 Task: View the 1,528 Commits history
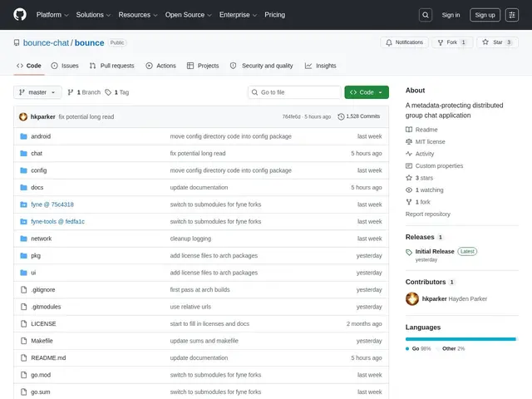[x=359, y=116]
